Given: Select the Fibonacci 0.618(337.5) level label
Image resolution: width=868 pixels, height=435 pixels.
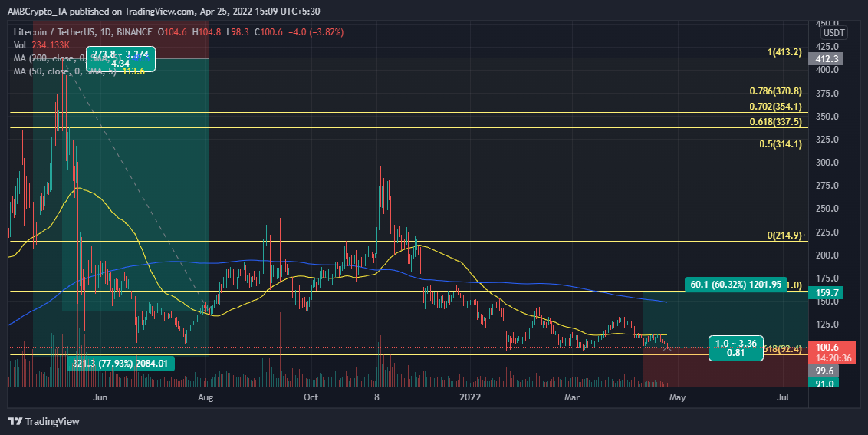Looking at the screenshot, I should [x=775, y=122].
